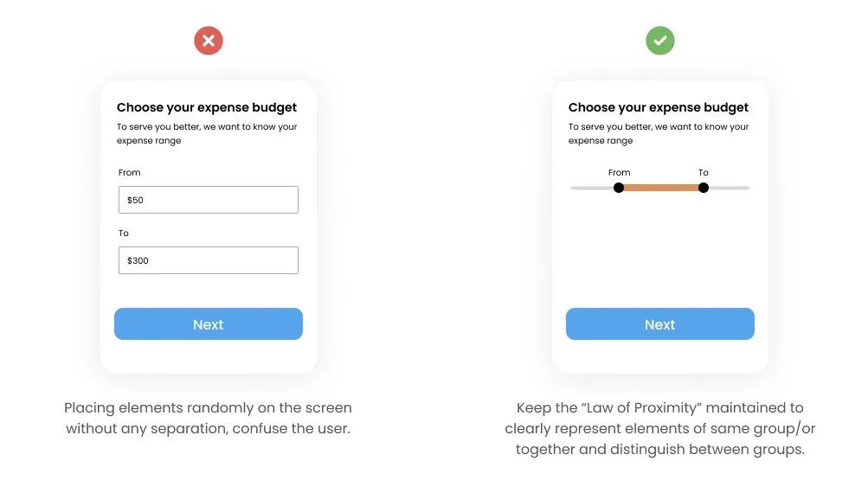Click the gray slider track right of To handle
868x499 pixels.
click(x=729, y=188)
